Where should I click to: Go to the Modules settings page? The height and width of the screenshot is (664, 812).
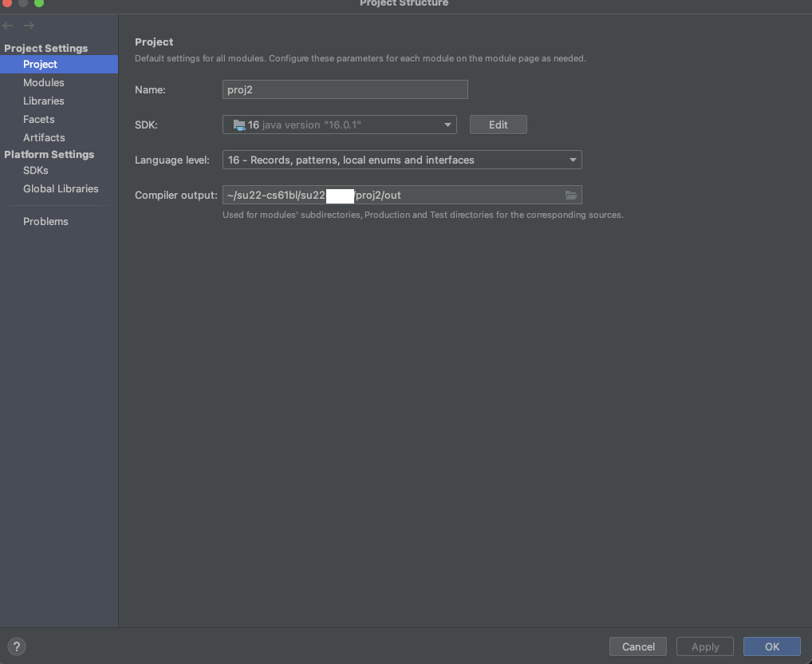point(44,83)
